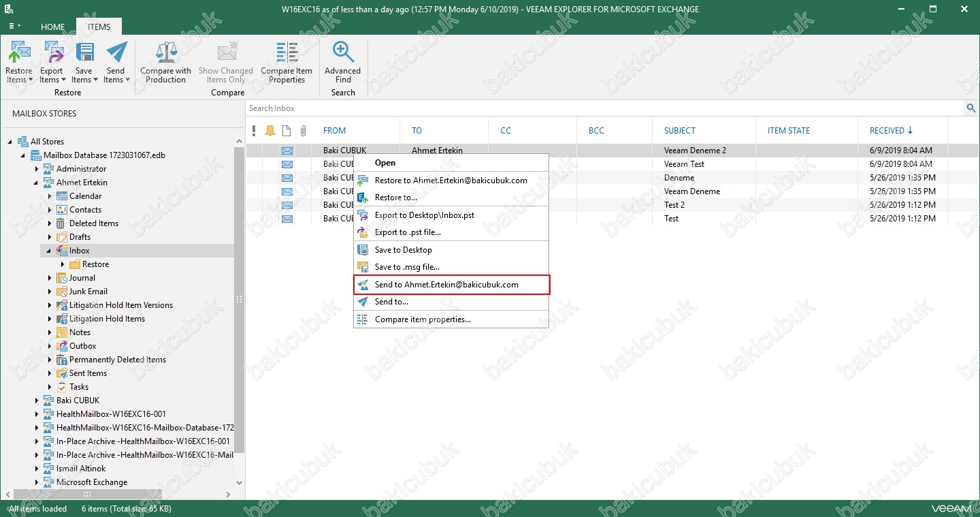Select the Sent Items folder icon

[x=62, y=373]
